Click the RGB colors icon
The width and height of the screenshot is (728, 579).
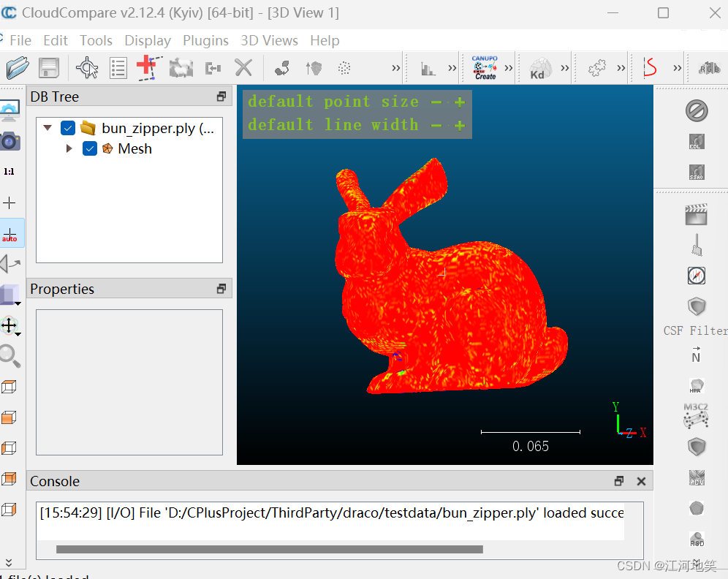[710, 69]
